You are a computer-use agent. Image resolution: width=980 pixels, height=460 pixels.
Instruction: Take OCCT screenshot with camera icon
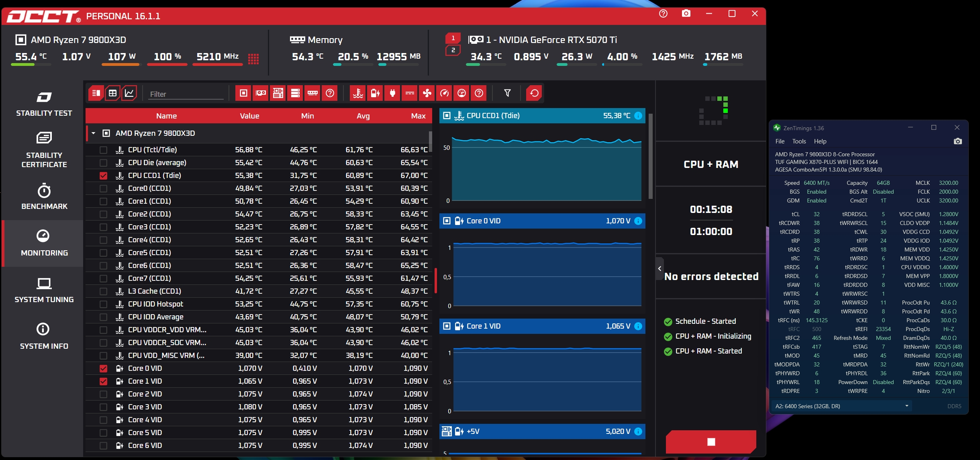coord(686,14)
